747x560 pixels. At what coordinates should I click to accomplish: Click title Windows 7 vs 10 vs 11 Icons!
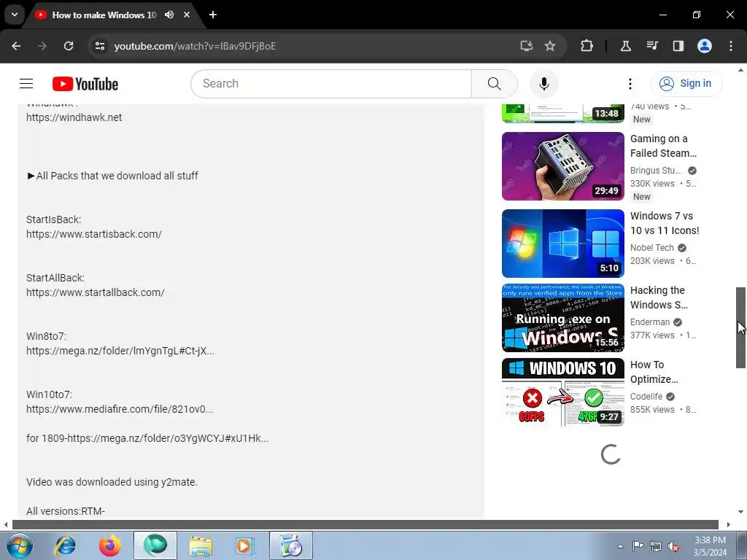coord(665,223)
